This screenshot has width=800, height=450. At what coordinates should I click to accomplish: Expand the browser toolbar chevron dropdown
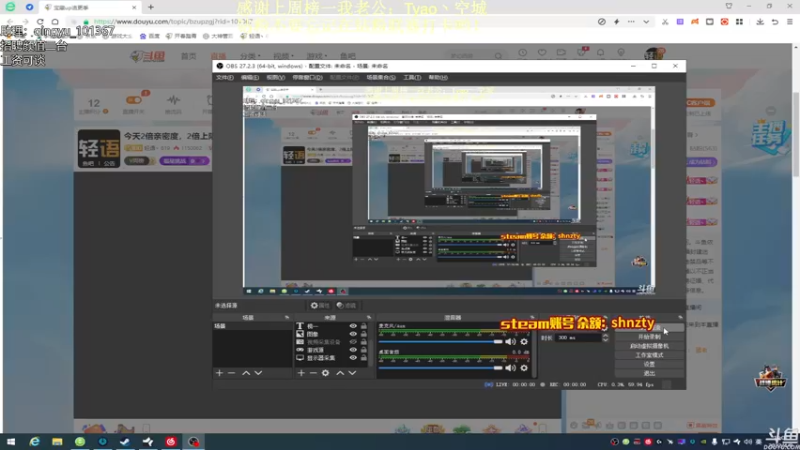pos(646,22)
